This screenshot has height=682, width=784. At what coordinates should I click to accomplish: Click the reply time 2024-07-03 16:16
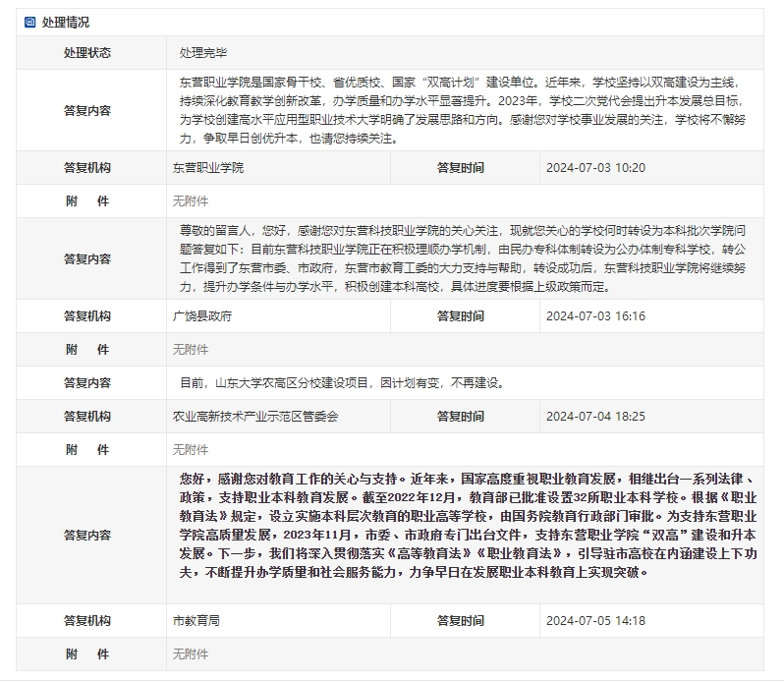click(595, 316)
